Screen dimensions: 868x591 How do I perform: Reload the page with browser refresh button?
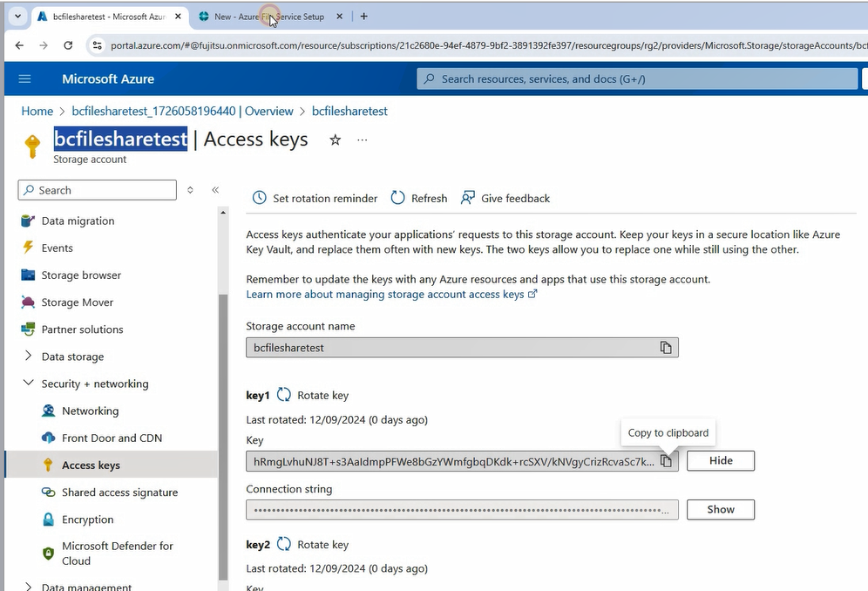tap(68, 45)
